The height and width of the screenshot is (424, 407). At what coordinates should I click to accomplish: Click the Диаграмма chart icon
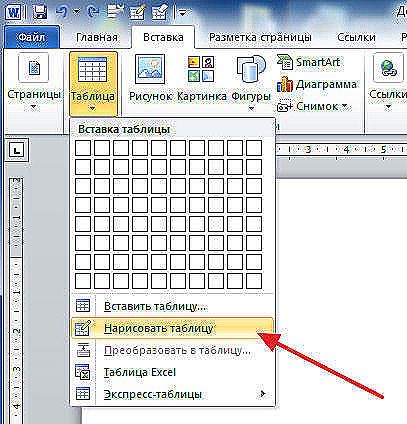coord(284,84)
